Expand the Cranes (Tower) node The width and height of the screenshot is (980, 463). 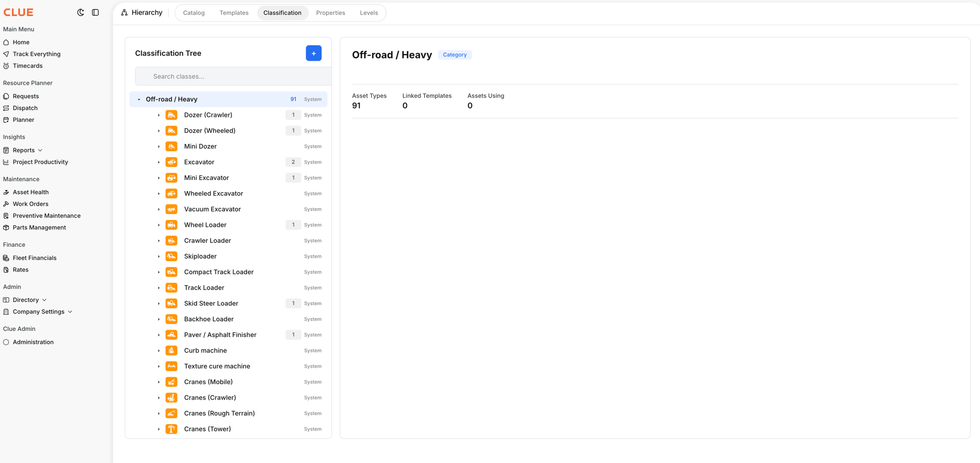[x=159, y=429]
